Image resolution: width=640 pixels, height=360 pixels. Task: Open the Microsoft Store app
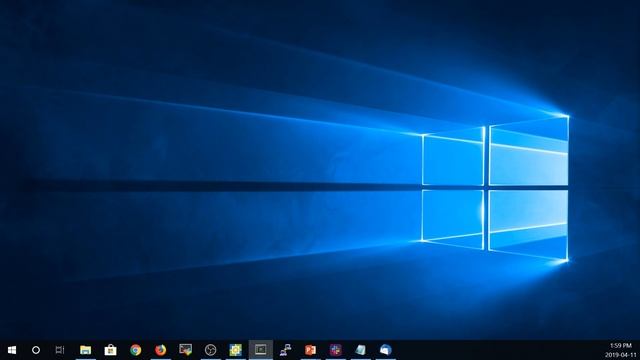click(110, 350)
